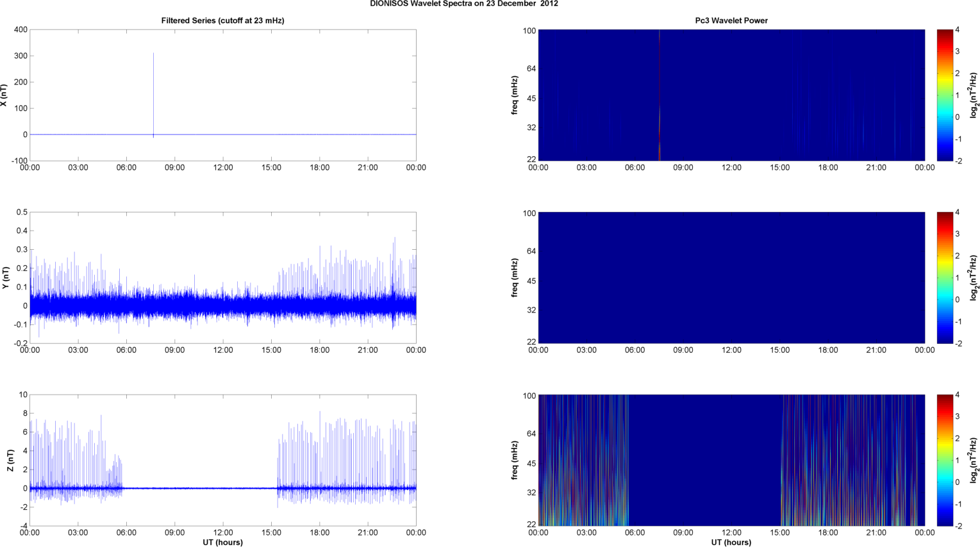The height and width of the screenshot is (547, 980).
Task: Click the "4" tick on the top colorbar
Action: pos(958,30)
